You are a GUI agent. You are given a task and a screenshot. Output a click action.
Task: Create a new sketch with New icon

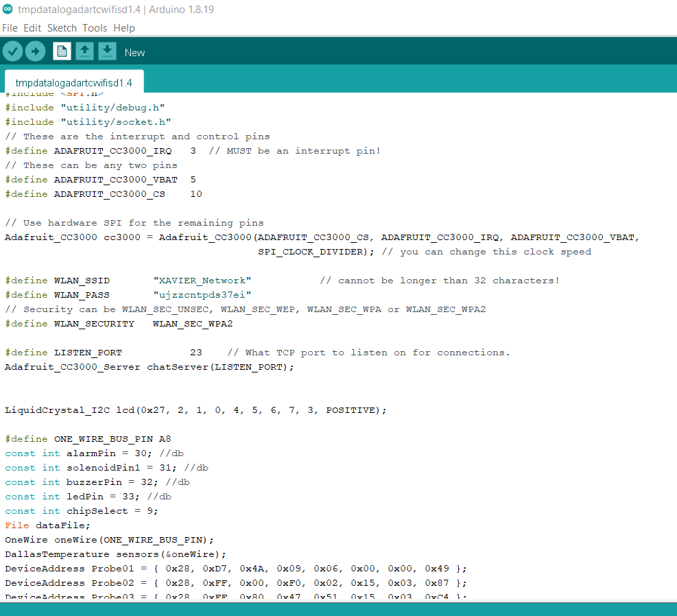[62, 51]
